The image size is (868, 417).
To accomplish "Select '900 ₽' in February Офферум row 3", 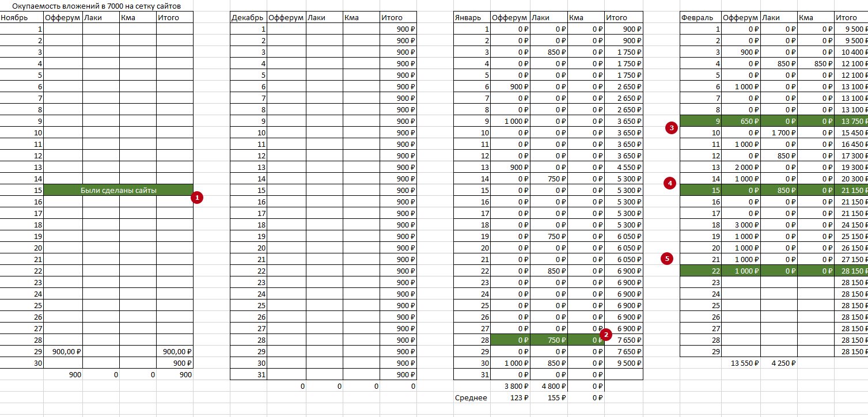I will point(741,52).
